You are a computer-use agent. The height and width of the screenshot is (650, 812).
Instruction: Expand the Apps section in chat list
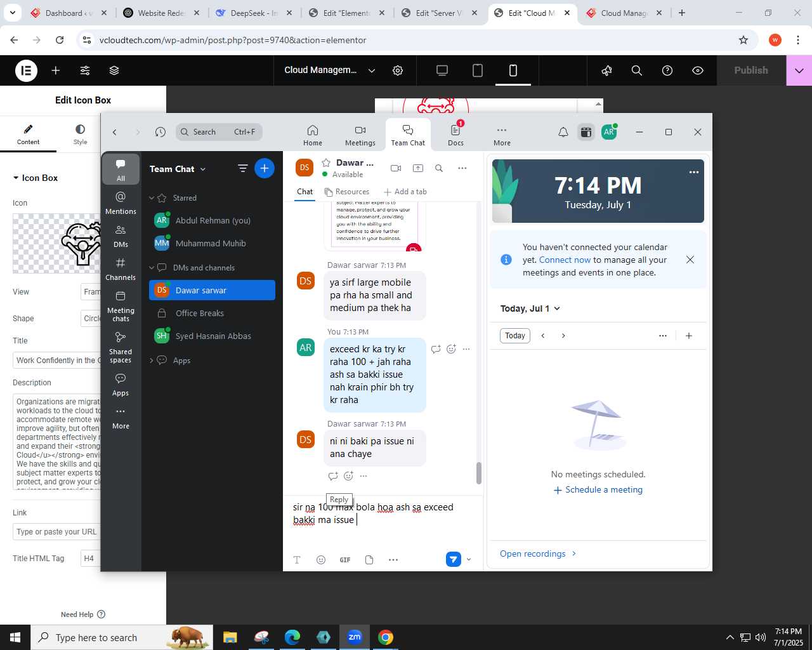click(152, 361)
